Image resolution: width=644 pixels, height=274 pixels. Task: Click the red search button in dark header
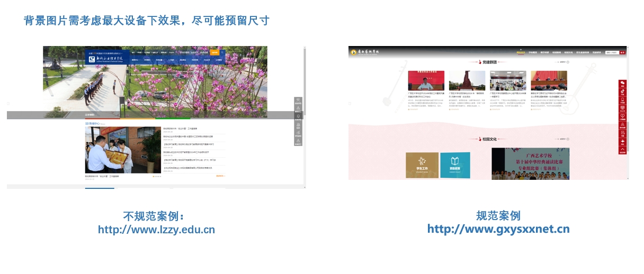623,52
